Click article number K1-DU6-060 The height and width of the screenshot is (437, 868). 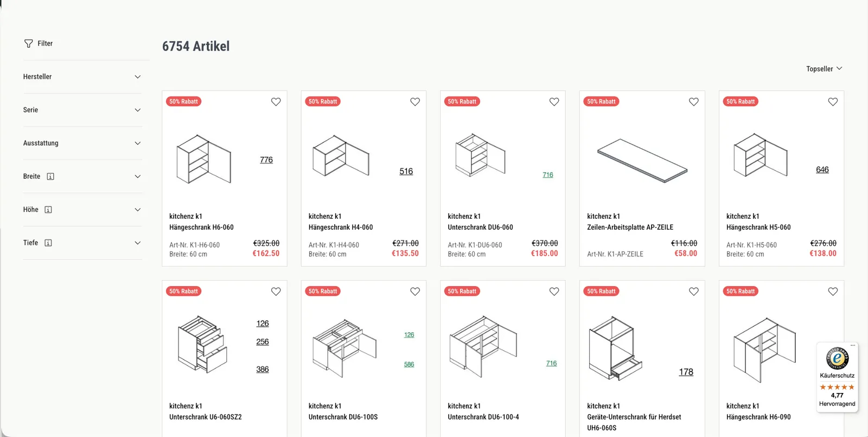pyautogui.click(x=475, y=245)
